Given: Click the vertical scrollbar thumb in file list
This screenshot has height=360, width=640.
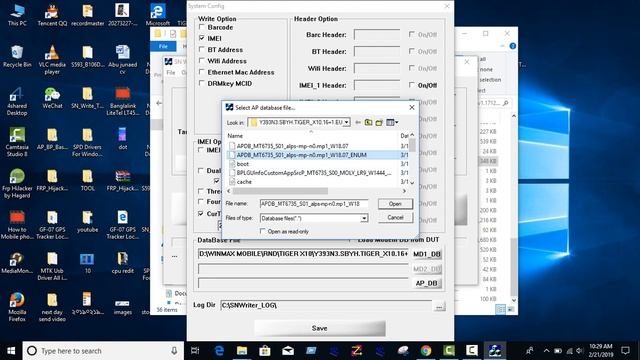Looking at the screenshot, I should click(412, 145).
